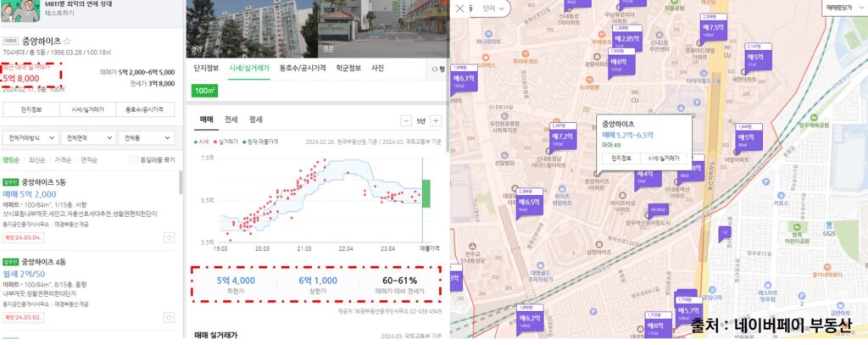This screenshot has height=345, width=868.
Task: Sort listings by 최신순
Action: 37,160
